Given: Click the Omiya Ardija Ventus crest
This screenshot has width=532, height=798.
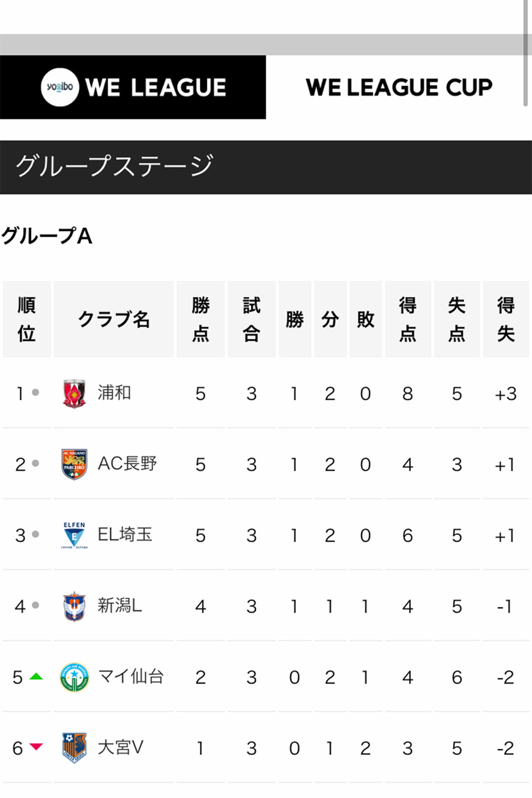Looking at the screenshot, I should click(x=74, y=748).
